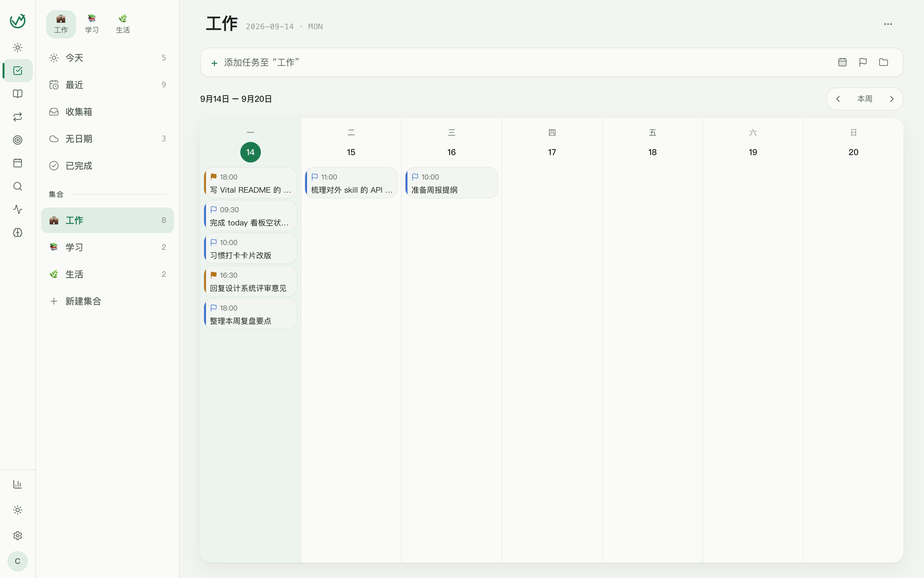Set due date with calendar icon in add bar

[x=842, y=62]
